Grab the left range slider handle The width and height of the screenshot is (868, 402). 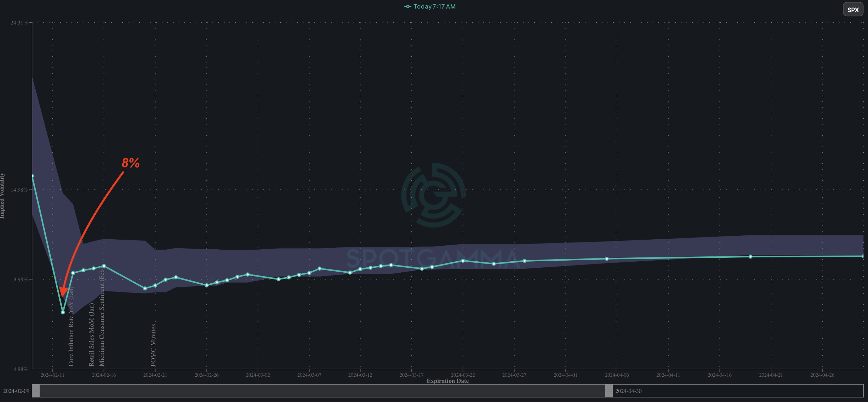coord(36,391)
